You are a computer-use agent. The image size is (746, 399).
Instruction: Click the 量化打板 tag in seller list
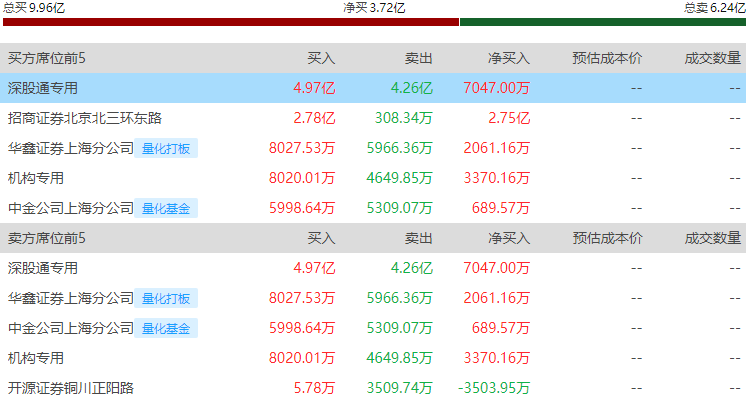click(166, 298)
